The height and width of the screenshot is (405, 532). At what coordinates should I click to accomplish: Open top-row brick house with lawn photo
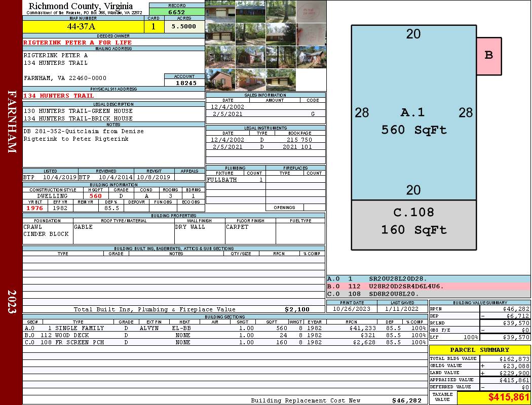[x=250, y=11]
